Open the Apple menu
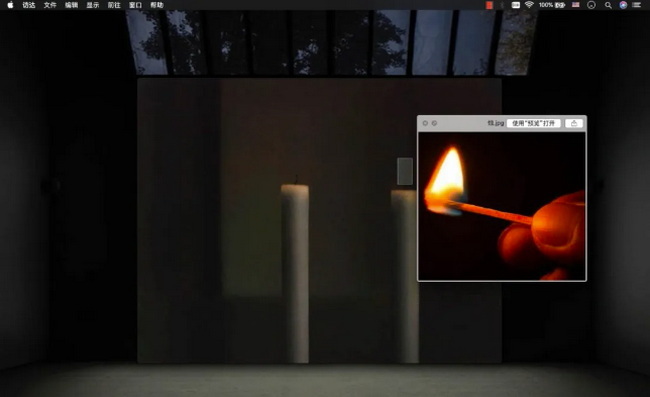 click(10, 5)
